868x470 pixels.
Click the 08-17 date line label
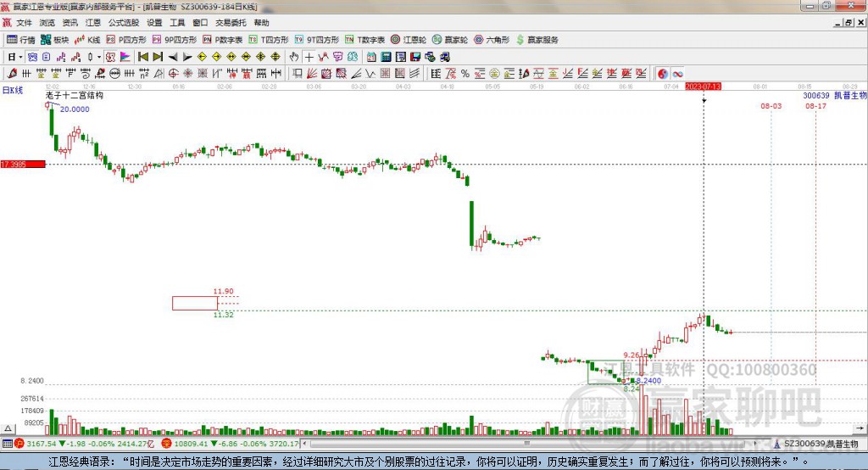(816, 106)
